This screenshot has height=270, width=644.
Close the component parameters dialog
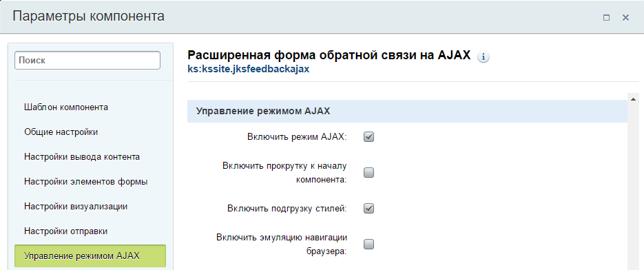click(625, 18)
